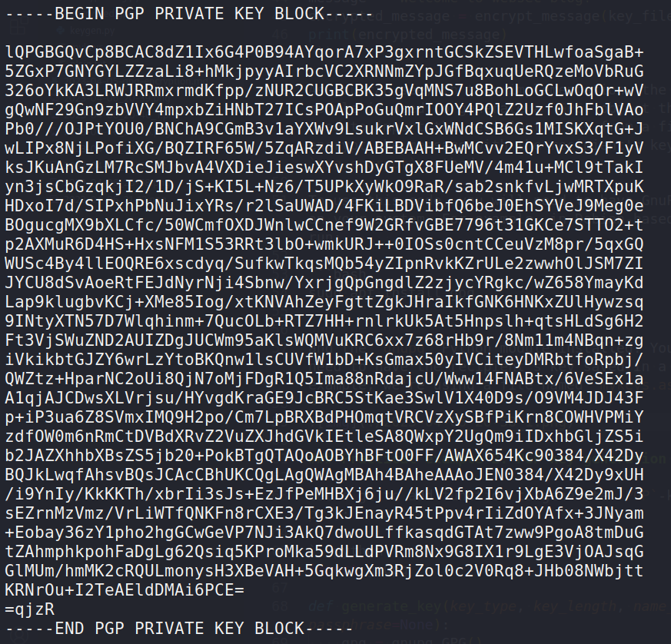Click the =qjzR checksum line
This screenshot has height=644, width=671.
(x=29, y=609)
